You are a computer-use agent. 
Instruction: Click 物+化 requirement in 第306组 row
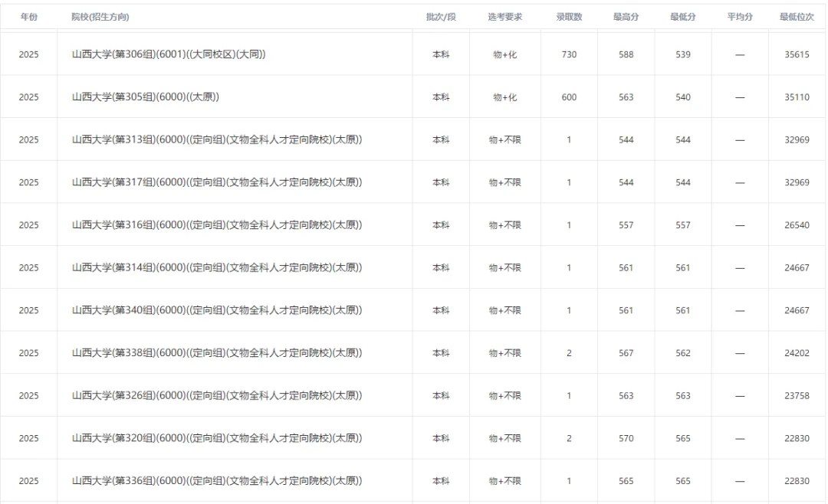504,54
